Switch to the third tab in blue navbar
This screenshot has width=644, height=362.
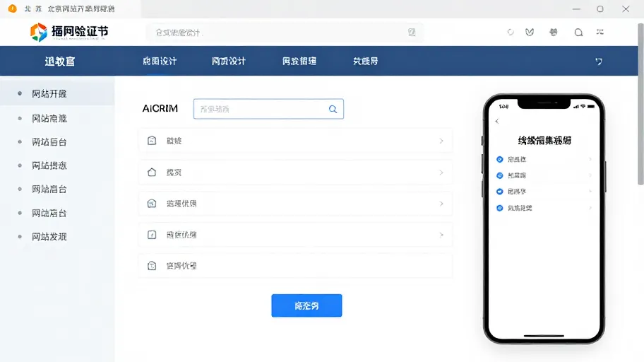299,62
